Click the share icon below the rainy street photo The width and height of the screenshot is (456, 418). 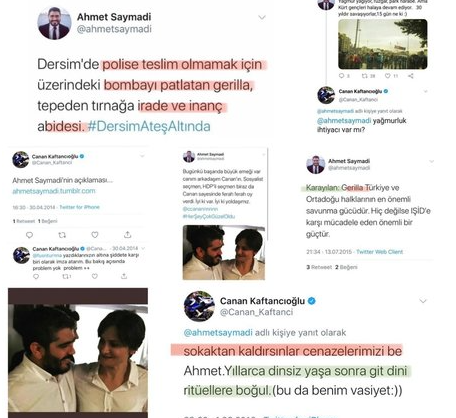point(411,76)
